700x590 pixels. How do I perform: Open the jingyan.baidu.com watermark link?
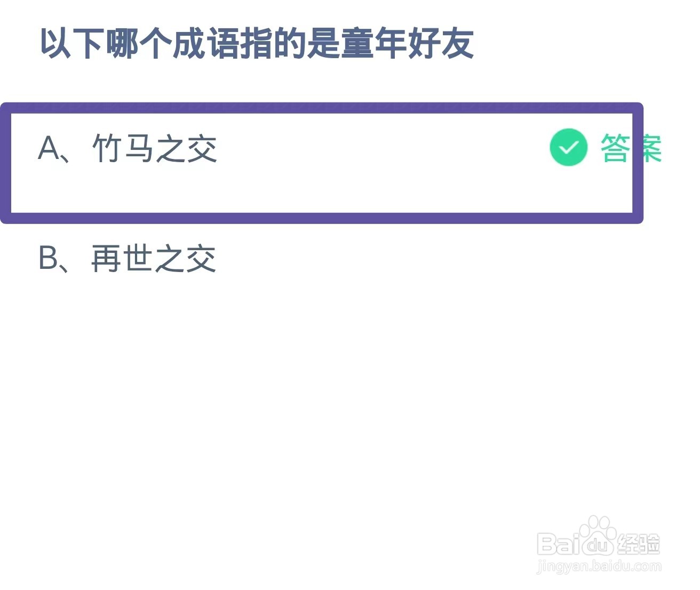click(599, 566)
